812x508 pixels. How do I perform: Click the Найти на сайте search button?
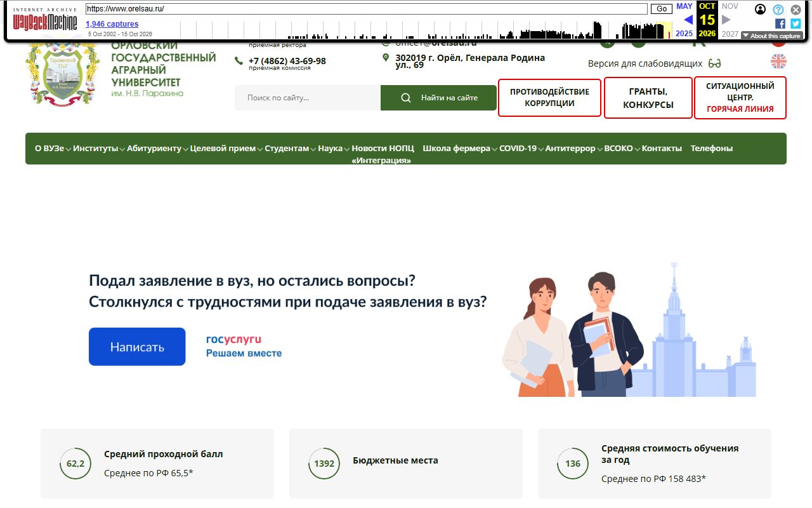[x=438, y=98]
